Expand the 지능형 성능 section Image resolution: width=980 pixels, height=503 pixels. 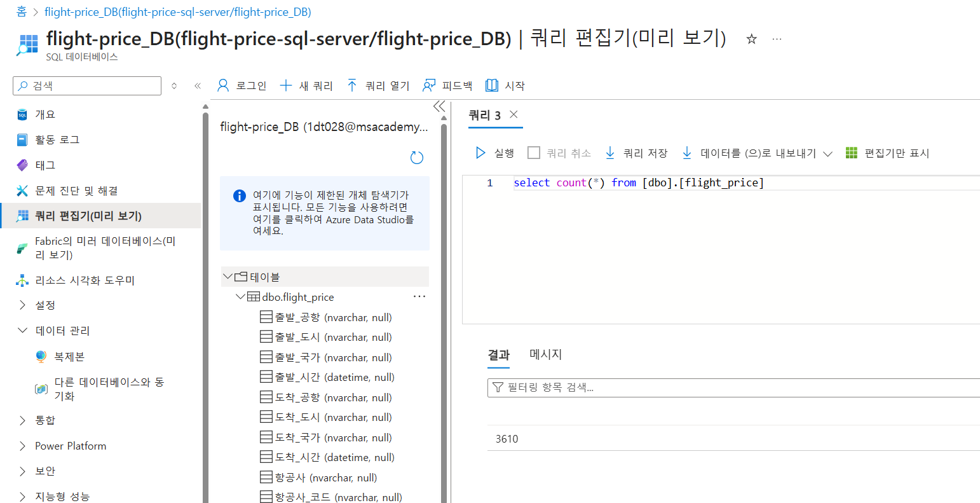point(23,497)
